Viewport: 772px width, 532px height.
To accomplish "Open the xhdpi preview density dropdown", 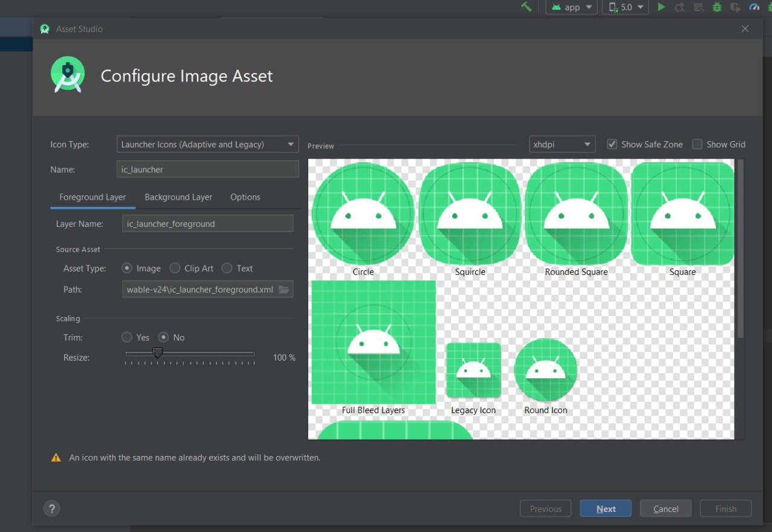I will click(x=562, y=144).
